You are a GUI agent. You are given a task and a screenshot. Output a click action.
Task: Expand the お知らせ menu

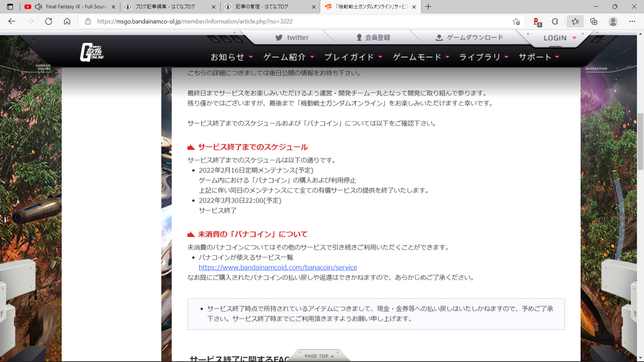point(232,57)
